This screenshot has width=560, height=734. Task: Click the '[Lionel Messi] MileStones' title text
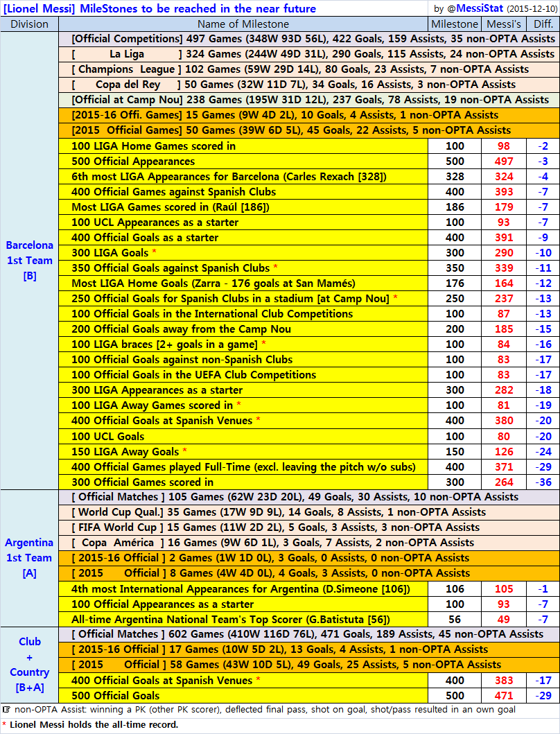tap(159, 8)
